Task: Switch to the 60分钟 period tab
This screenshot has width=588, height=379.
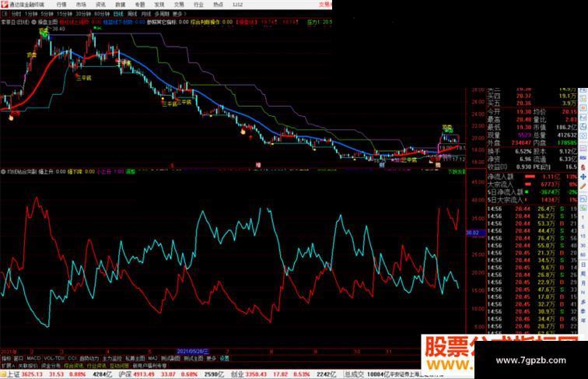Action: (x=102, y=14)
